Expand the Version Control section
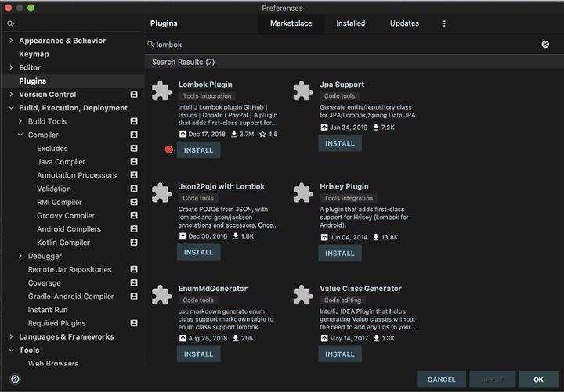Image resolution: width=564 pixels, height=392 pixels. pos(11,94)
